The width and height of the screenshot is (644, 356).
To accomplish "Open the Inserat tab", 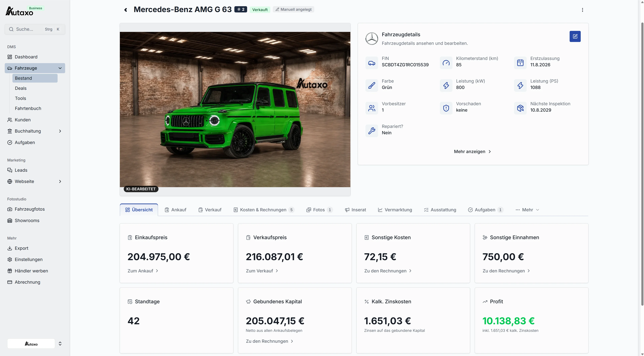I will click(x=355, y=210).
